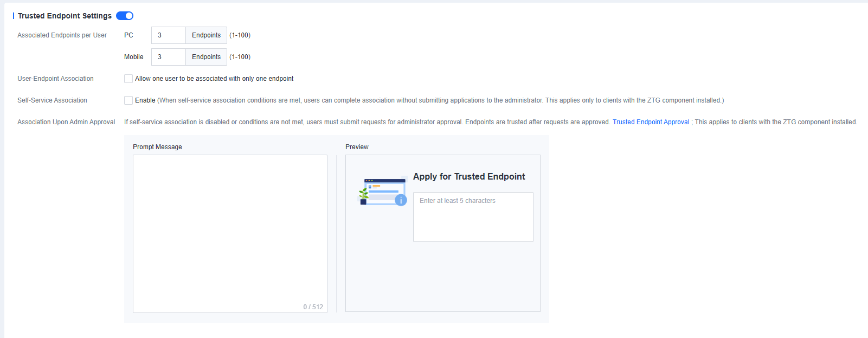The width and height of the screenshot is (868, 338).
Task: Click the 'User-Endpoint Association' label
Action: coord(55,79)
